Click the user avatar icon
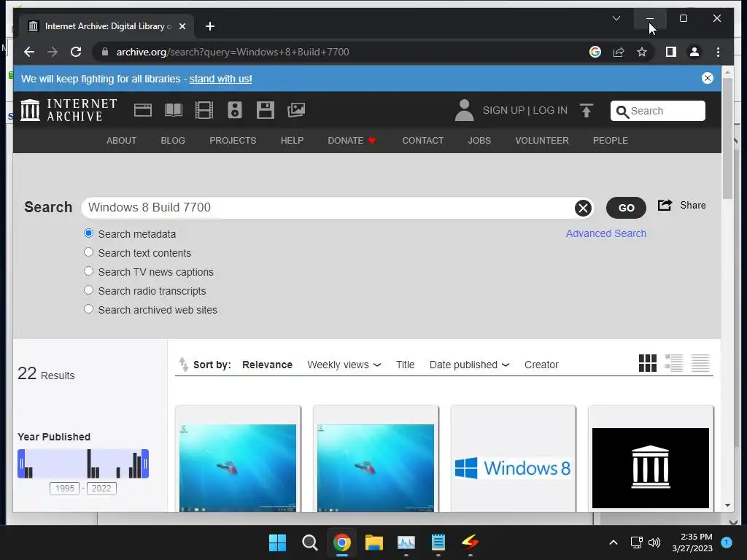The height and width of the screenshot is (560, 747). click(464, 110)
